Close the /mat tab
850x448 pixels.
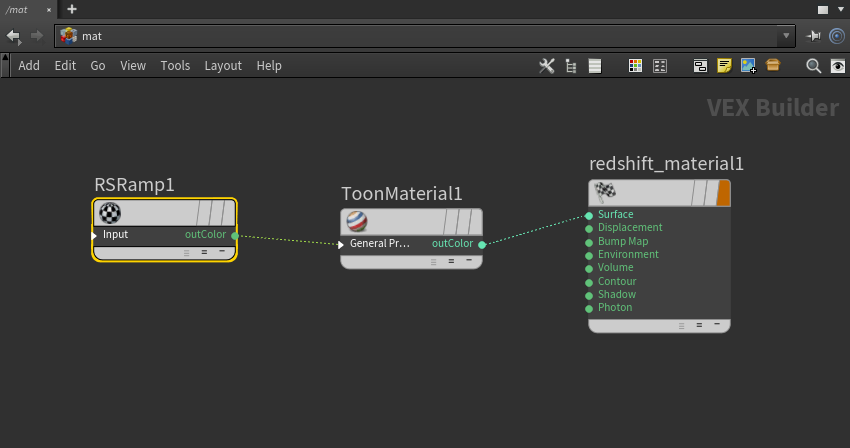pyautogui.click(x=49, y=10)
